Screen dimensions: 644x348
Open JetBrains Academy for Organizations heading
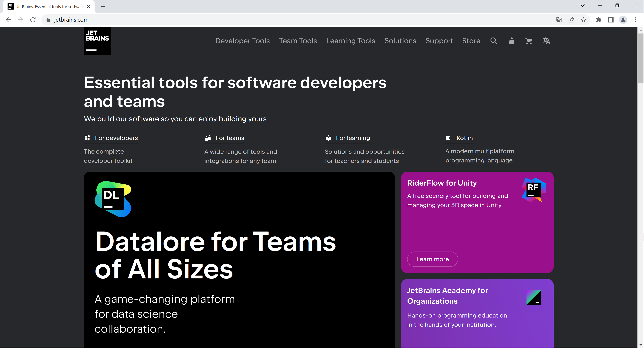(x=447, y=296)
